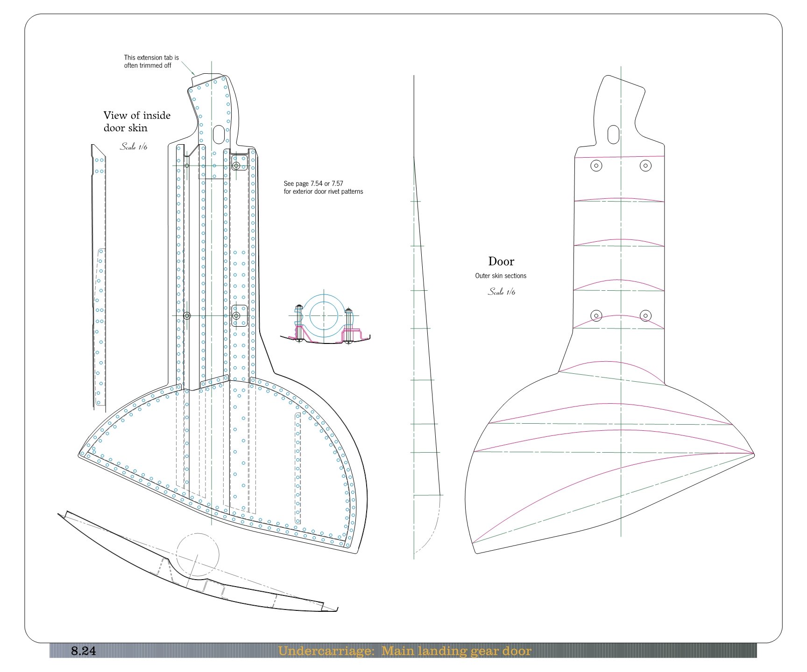Click the oval slot in the outer skin door

click(x=613, y=135)
